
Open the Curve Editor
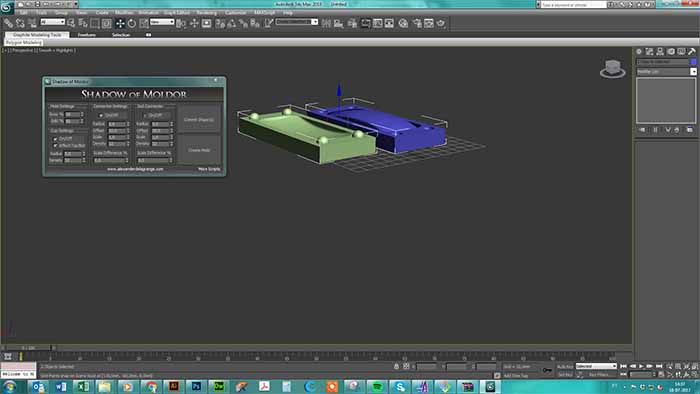[x=378, y=23]
